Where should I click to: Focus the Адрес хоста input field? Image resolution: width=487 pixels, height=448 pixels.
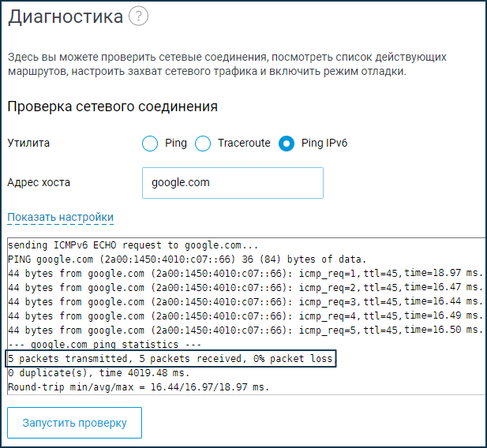(233, 183)
